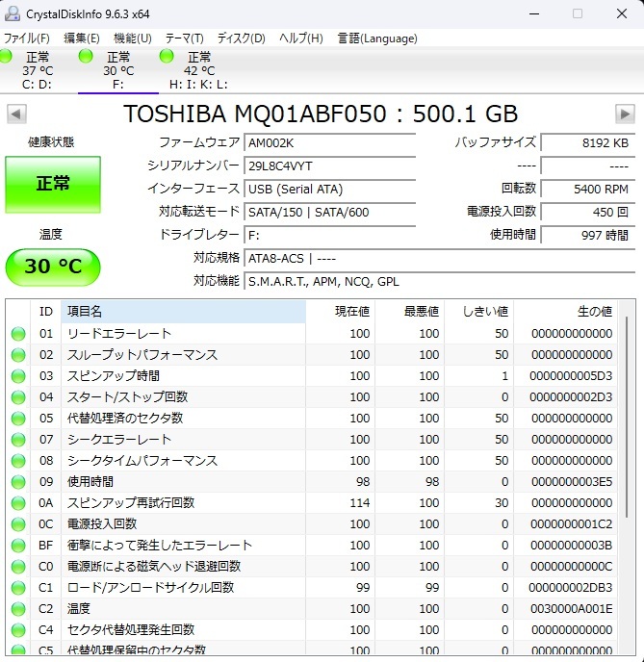Screen dimensions: 644x662
Task: Open the ファイル(F) menu
Action: [x=27, y=38]
